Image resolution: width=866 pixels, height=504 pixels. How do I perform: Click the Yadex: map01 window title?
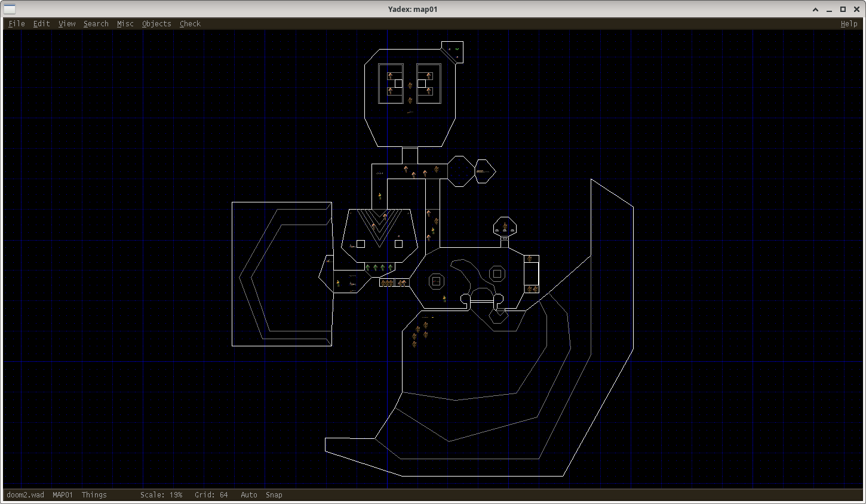pos(413,9)
